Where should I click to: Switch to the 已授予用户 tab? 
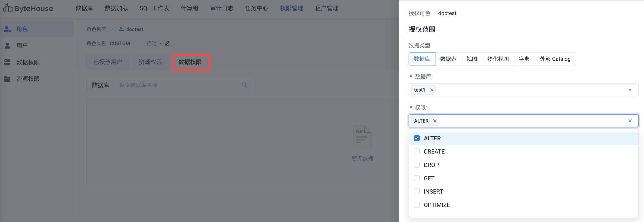108,62
